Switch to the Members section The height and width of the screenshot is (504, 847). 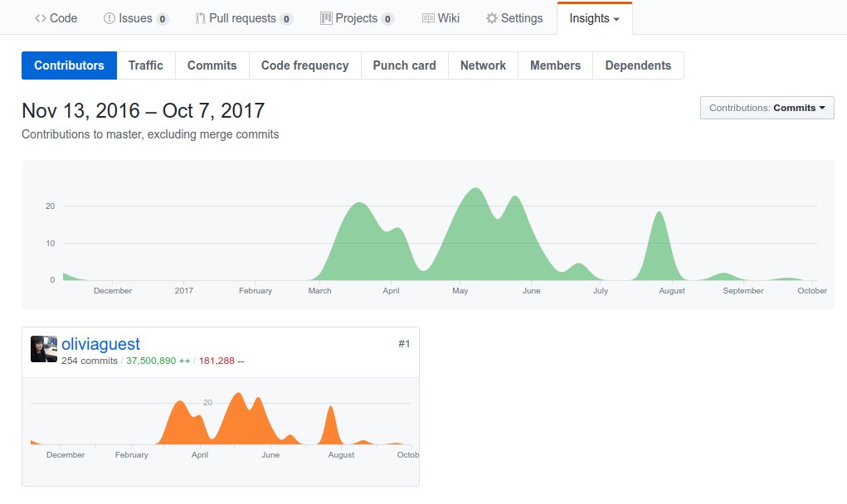pyautogui.click(x=555, y=65)
